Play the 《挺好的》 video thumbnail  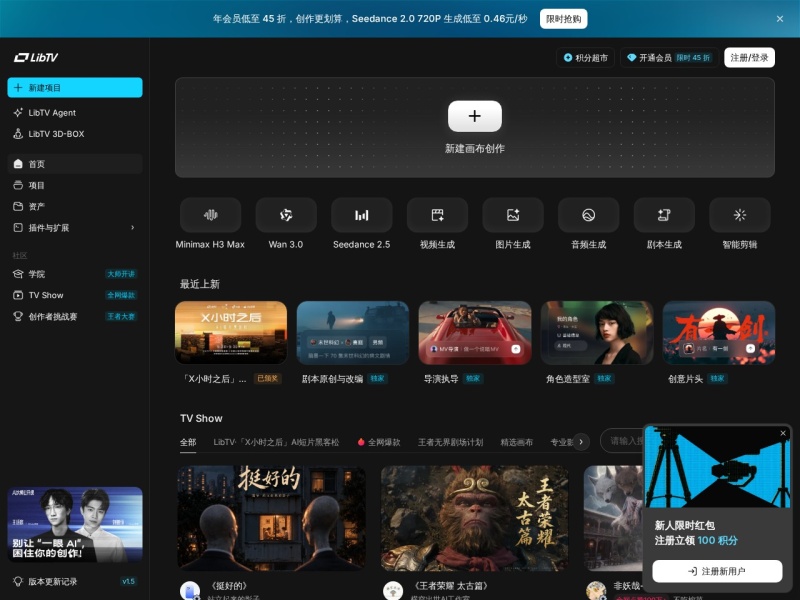pyautogui.click(x=271, y=517)
